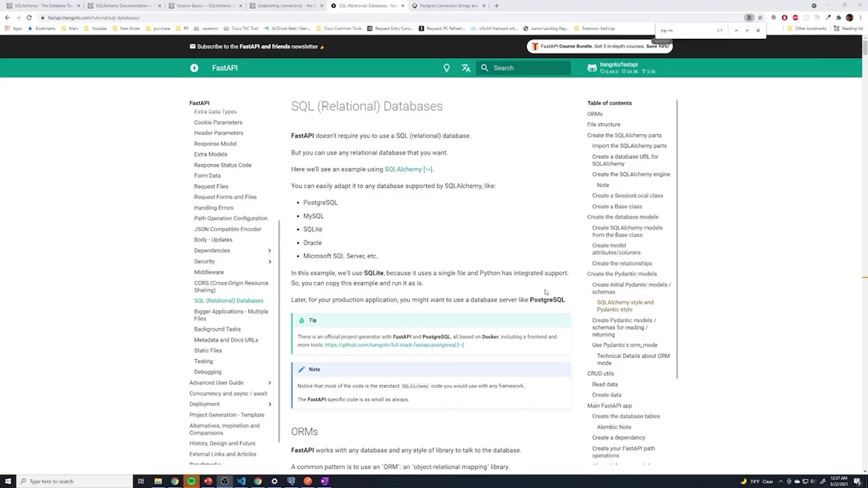The image size is (868, 488).
Task: Toggle dark mode with lightbulb icon
Action: pos(447,68)
